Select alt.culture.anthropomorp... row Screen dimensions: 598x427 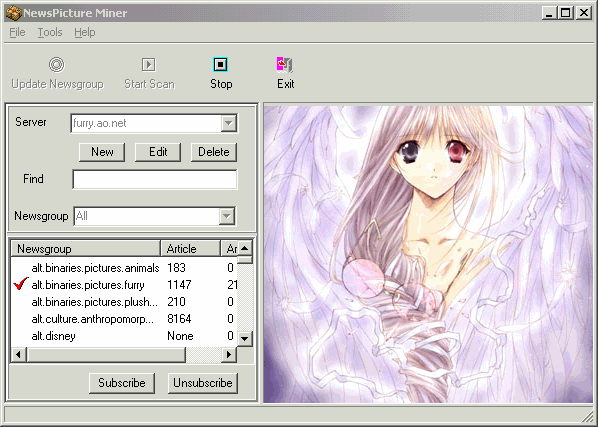(124, 319)
